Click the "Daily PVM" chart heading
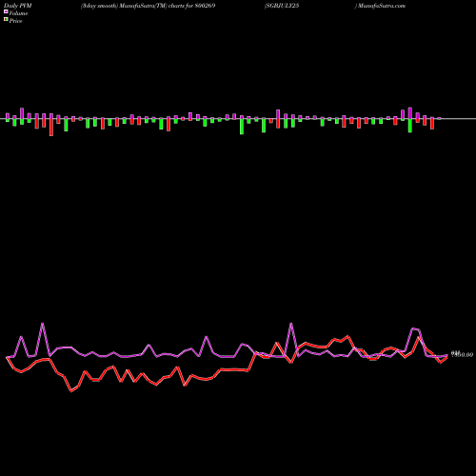 [x=18, y=6]
